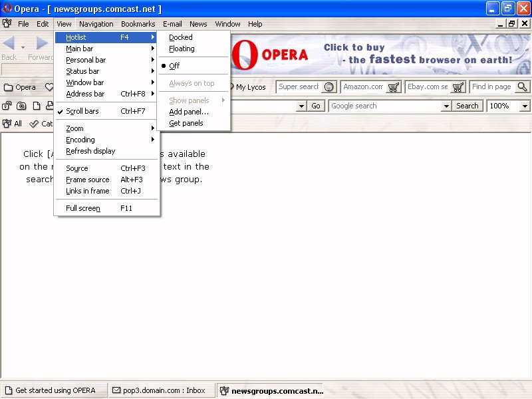Open the Bookmarks menu

click(138, 24)
